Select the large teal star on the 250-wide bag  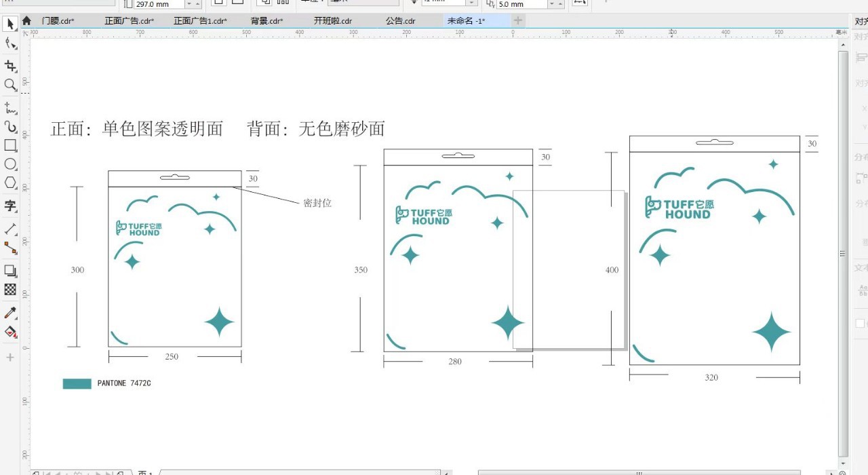pyautogui.click(x=219, y=322)
